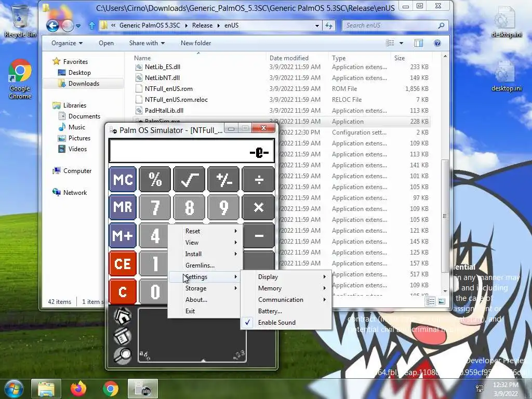This screenshot has width=532, height=399.
Task: Tap the number 1 calculator key
Action: (x=154, y=263)
